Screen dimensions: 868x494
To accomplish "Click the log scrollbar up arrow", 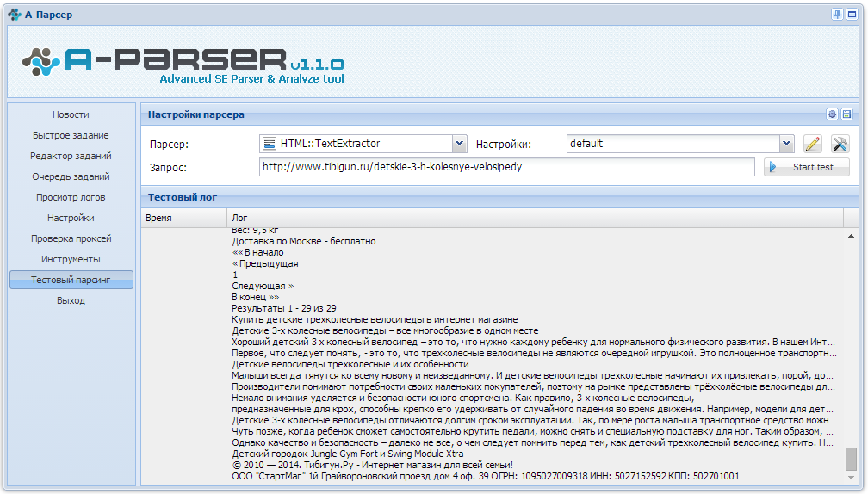I will coord(851,236).
